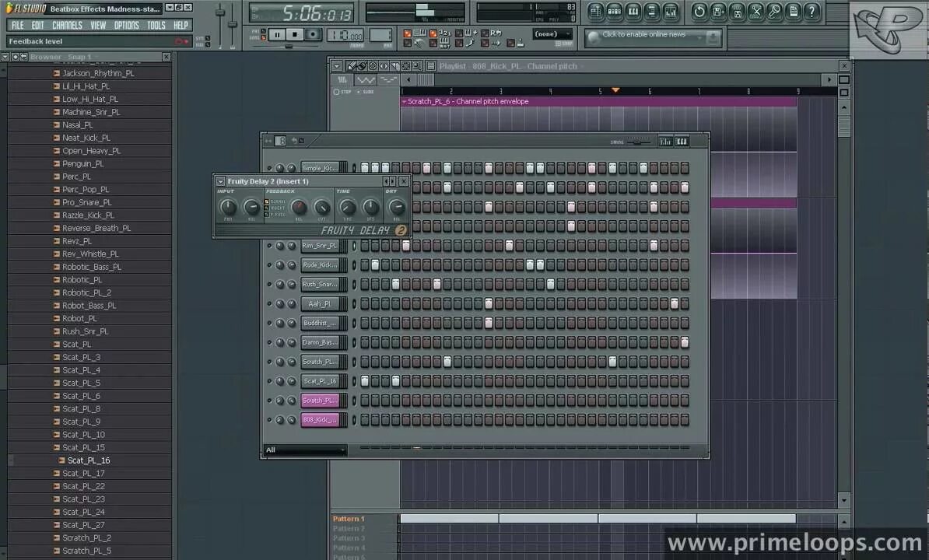Viewport: 929px width, 560px height.
Task: Open the snap selector showing (none)
Action: (553, 33)
